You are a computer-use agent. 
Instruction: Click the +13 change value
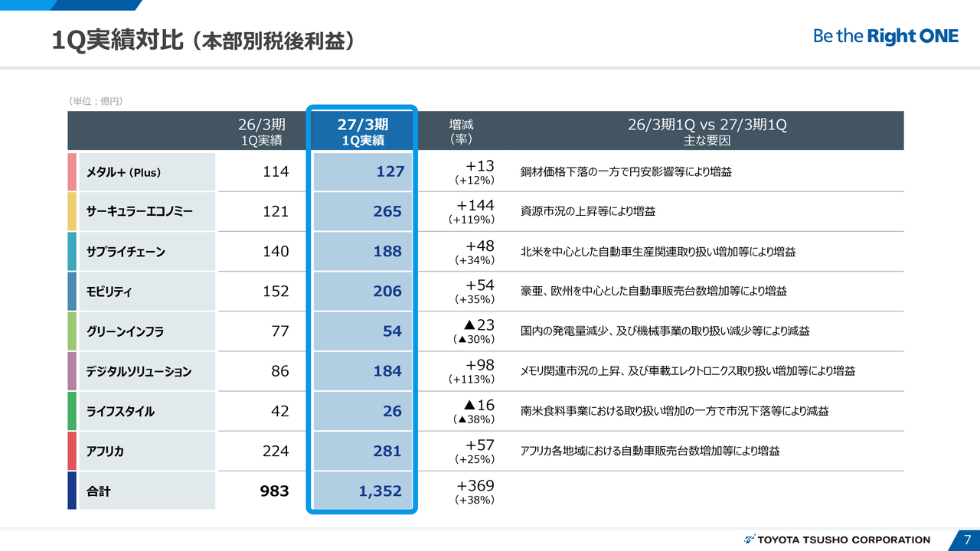point(480,165)
